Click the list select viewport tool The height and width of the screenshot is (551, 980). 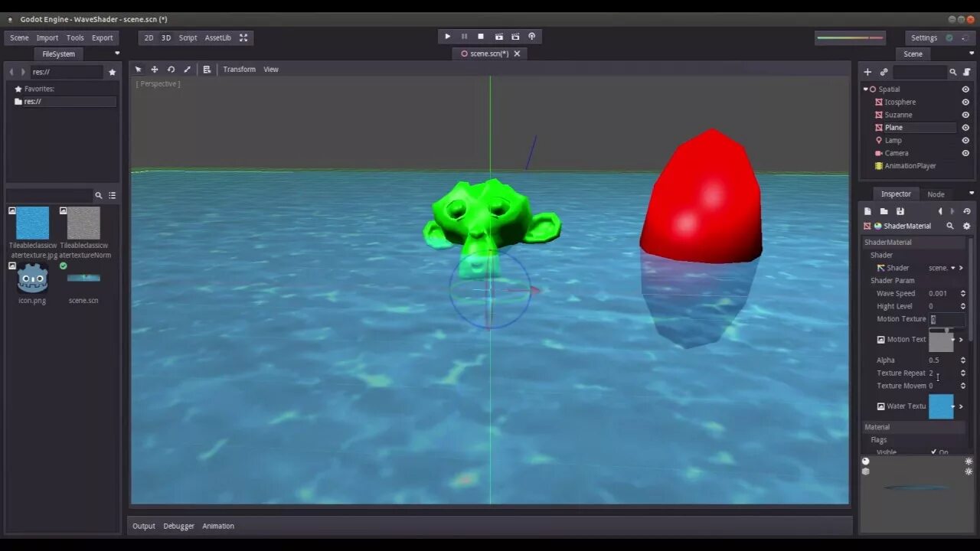tap(207, 69)
